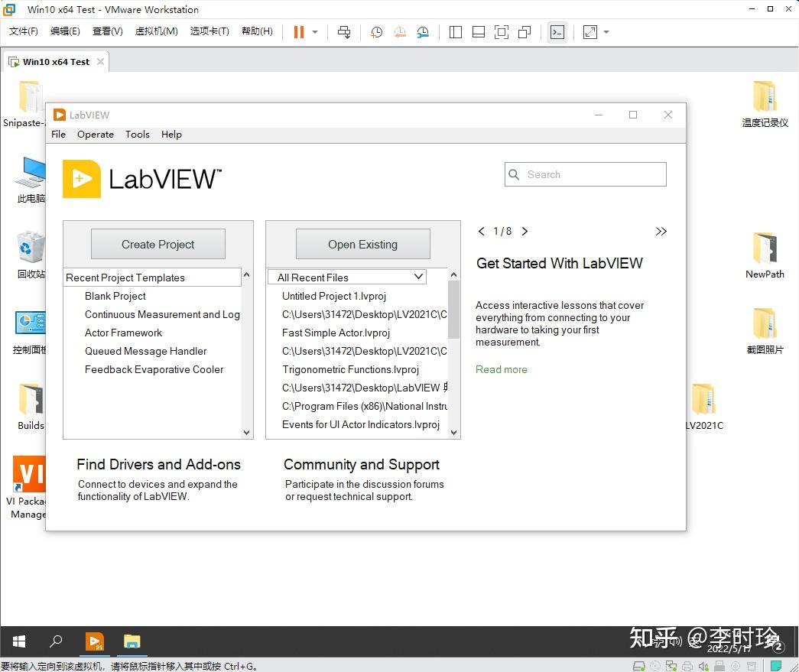Take a snapshot of the virtual machine
This screenshot has height=672, width=799.
[x=375, y=32]
